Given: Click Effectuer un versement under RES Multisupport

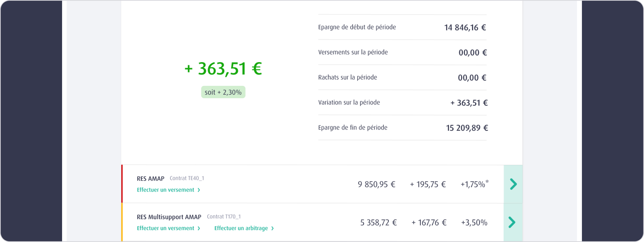Looking at the screenshot, I should (x=165, y=228).
